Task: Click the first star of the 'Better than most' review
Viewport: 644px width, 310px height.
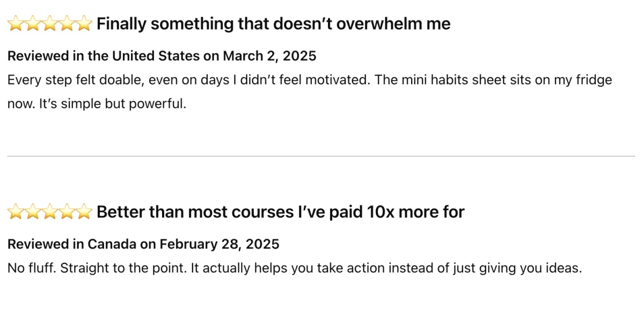Action: click(x=16, y=212)
